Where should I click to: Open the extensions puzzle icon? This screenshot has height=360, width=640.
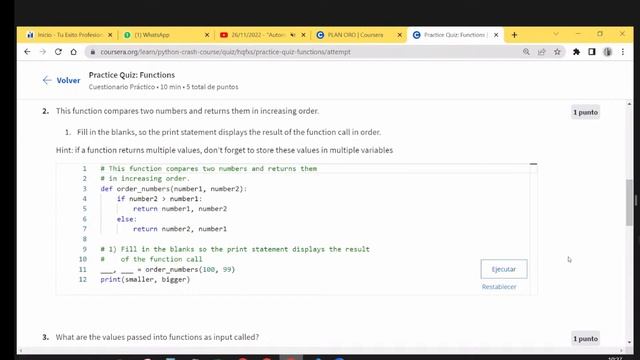(x=576, y=52)
